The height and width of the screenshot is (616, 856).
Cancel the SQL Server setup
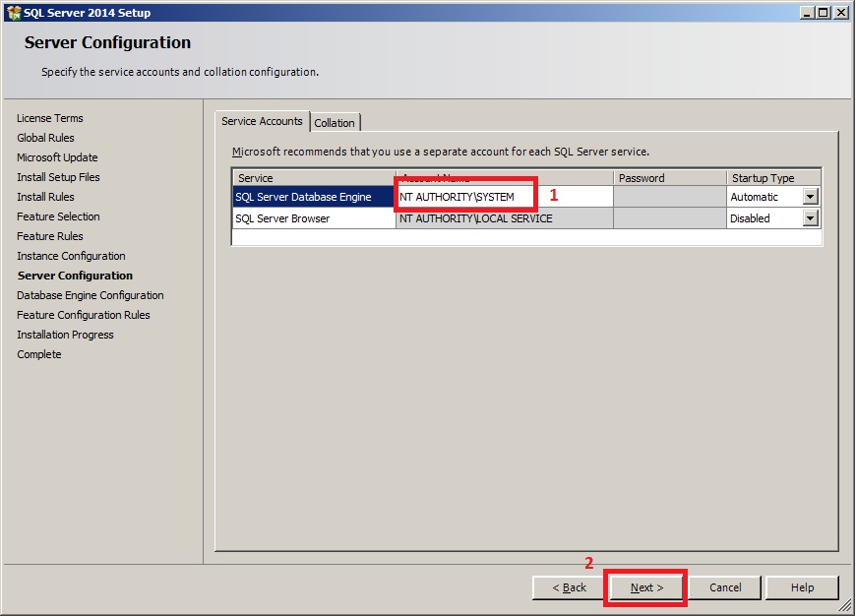tap(725, 587)
